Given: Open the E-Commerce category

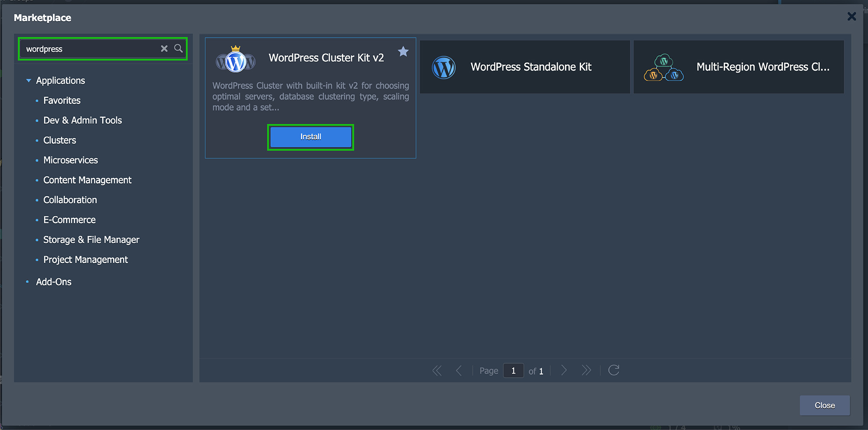Looking at the screenshot, I should [x=69, y=220].
